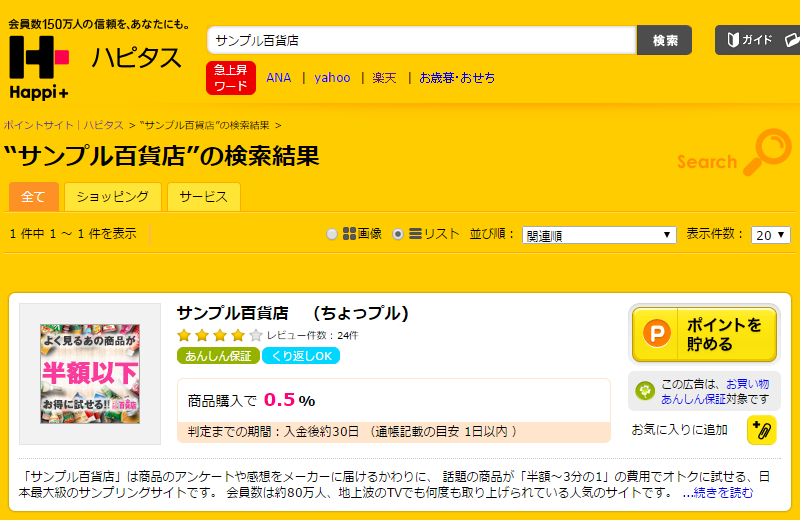The height and width of the screenshot is (520, 800).
Task: Click the orange P point icon
Action: click(657, 333)
